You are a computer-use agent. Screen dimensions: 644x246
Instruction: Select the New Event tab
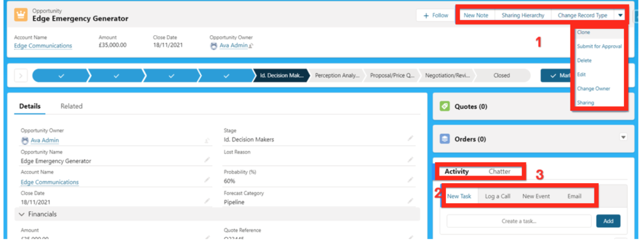536,196
